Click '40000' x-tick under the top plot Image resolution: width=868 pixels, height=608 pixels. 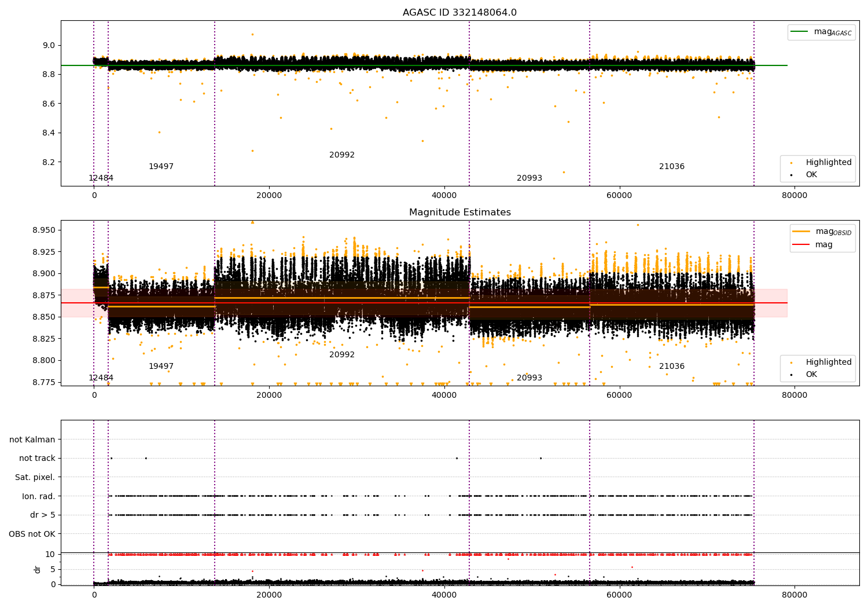[444, 196]
